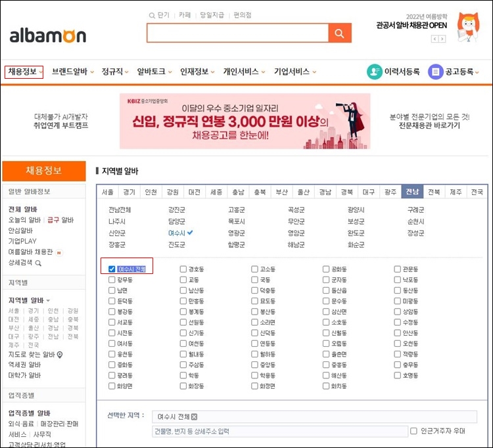Open 대학가 알바 in the sidebar
The width and height of the screenshot is (493, 448).
coord(24,376)
